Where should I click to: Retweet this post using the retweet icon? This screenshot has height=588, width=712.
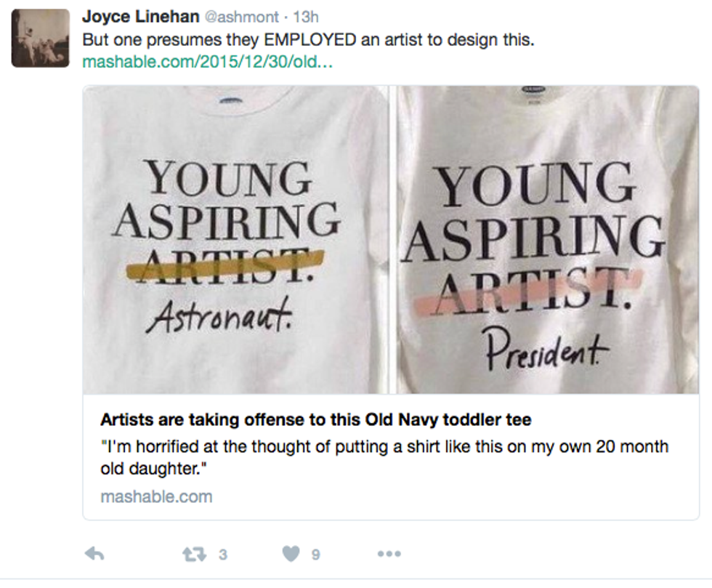pos(193,555)
